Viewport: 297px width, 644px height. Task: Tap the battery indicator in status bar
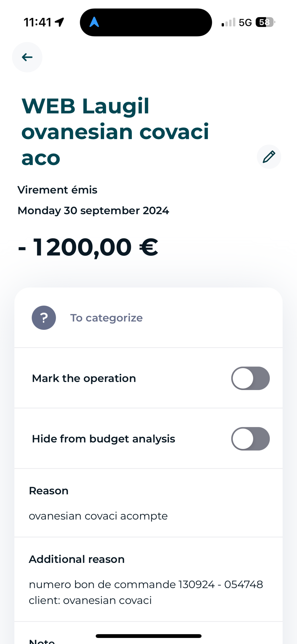[x=265, y=22]
